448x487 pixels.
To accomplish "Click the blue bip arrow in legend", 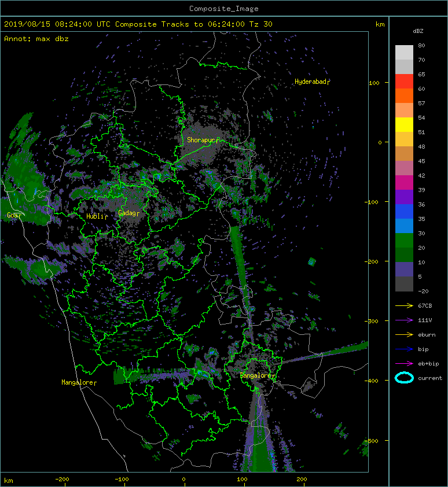I will pyautogui.click(x=404, y=349).
